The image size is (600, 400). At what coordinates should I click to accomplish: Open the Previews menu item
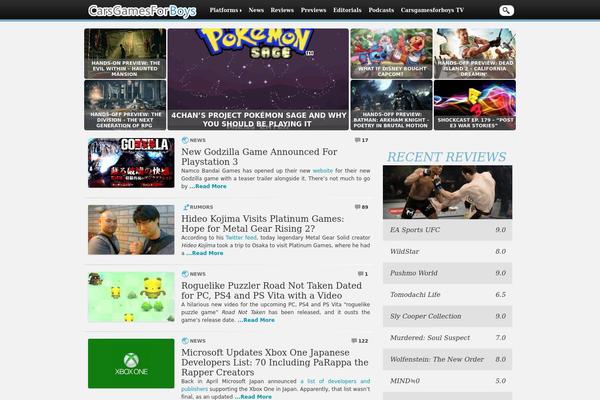pyautogui.click(x=313, y=10)
